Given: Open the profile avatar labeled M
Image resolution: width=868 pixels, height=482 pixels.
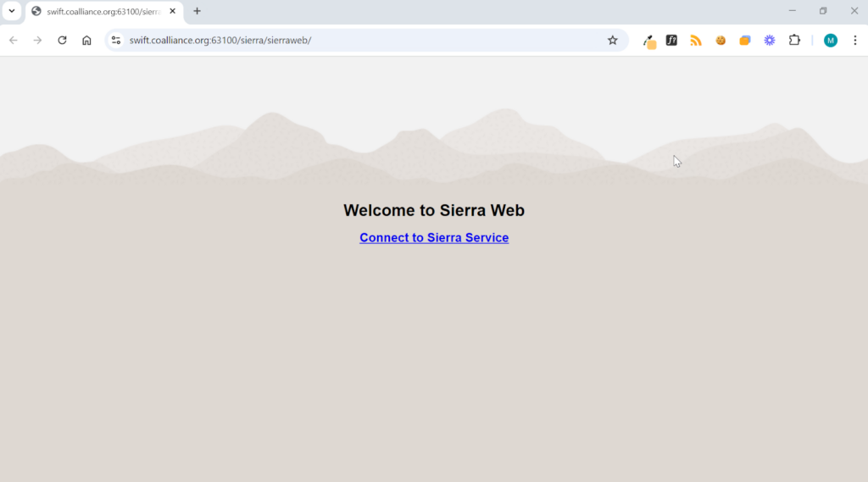Looking at the screenshot, I should [831, 41].
